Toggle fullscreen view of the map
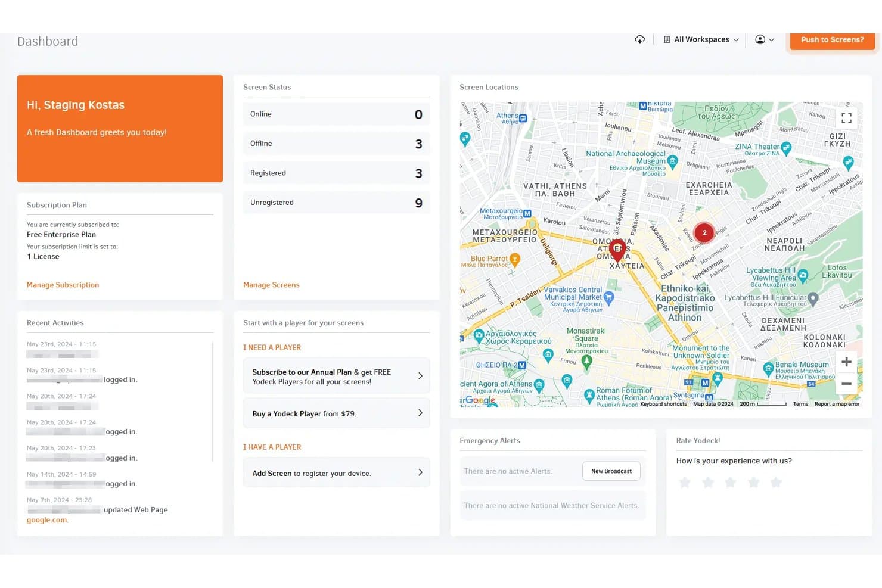This screenshot has height=588, width=882. (x=846, y=118)
